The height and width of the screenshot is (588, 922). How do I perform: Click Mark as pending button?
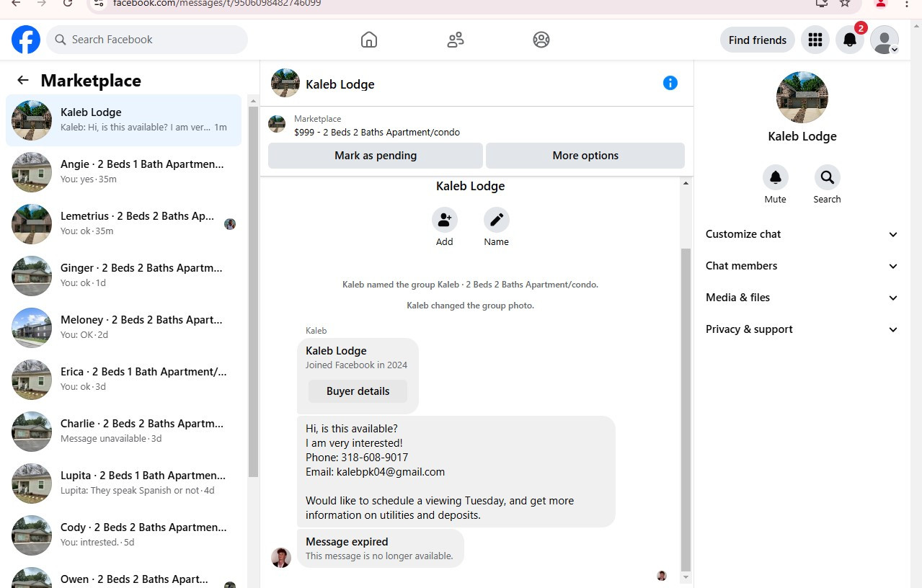376,156
